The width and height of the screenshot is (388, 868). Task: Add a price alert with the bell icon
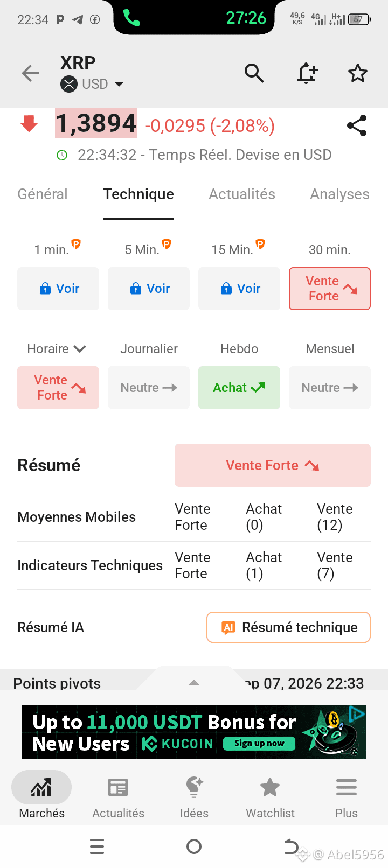(307, 73)
